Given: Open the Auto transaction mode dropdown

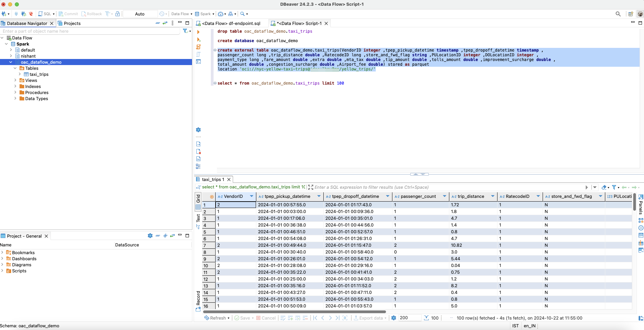Looking at the screenshot, I should coord(140,14).
